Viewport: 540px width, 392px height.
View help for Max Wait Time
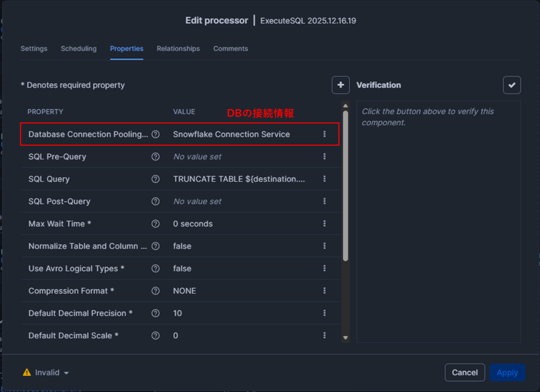[156, 224]
